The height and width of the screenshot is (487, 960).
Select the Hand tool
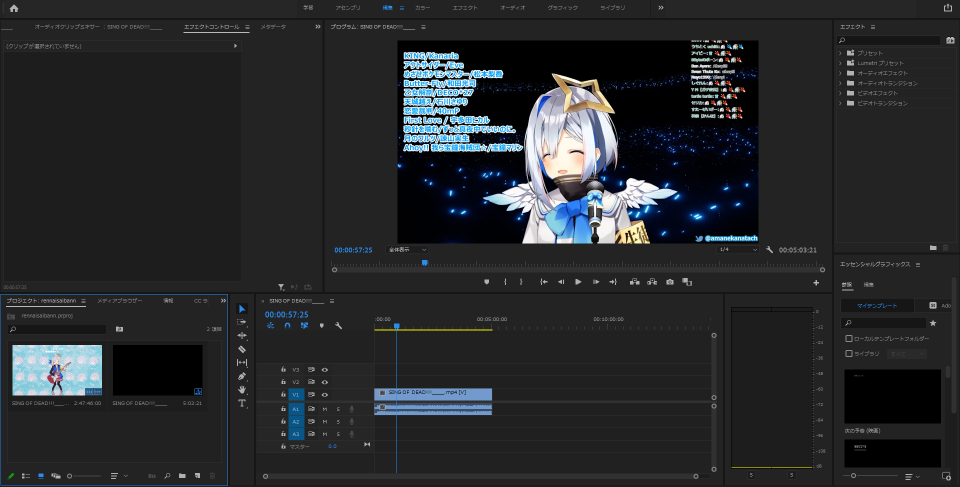[242, 390]
